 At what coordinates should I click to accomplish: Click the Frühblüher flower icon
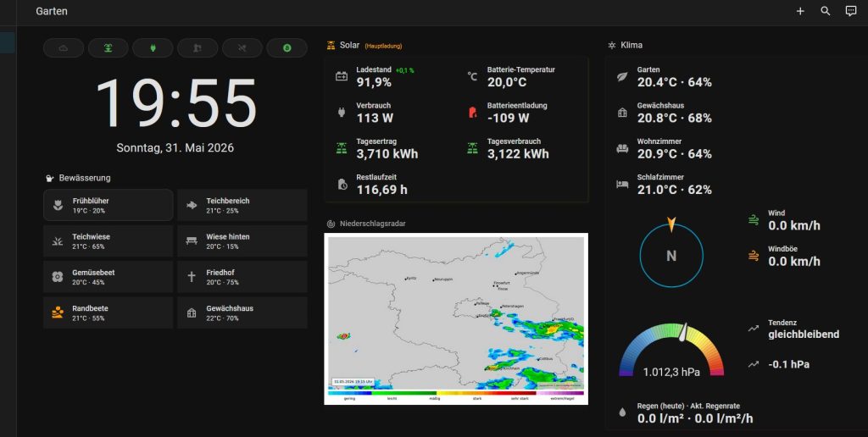click(x=58, y=205)
